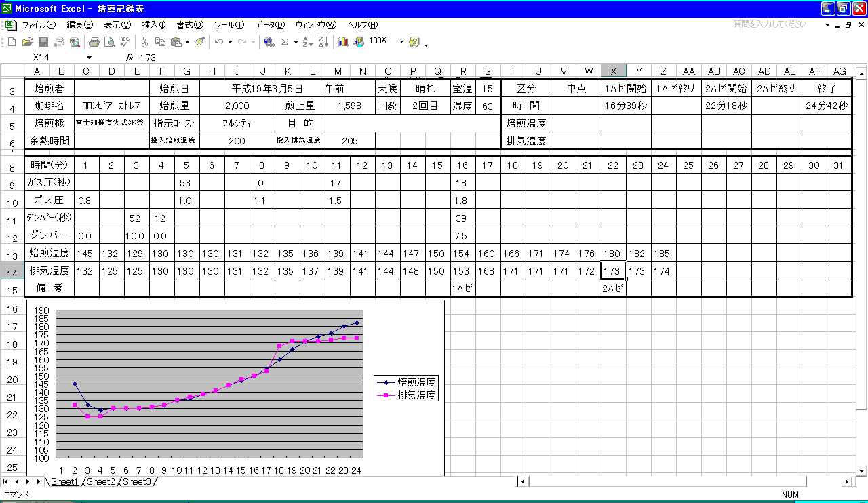Image resolution: width=868 pixels, height=503 pixels.
Task: Open Excel Help question mark icon
Action: point(414,42)
